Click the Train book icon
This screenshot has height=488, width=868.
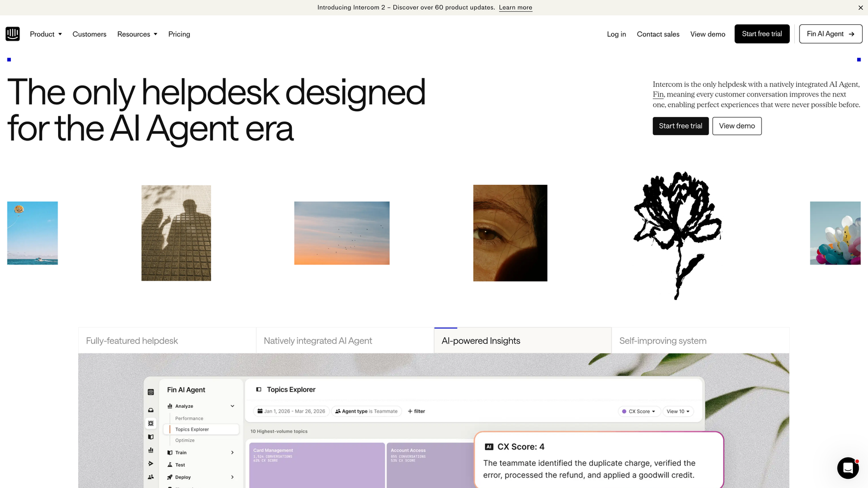(x=170, y=452)
